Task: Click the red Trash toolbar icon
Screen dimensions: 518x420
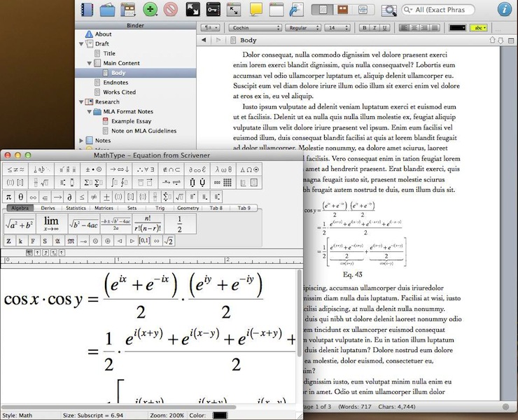Action: pyautogui.click(x=171, y=10)
